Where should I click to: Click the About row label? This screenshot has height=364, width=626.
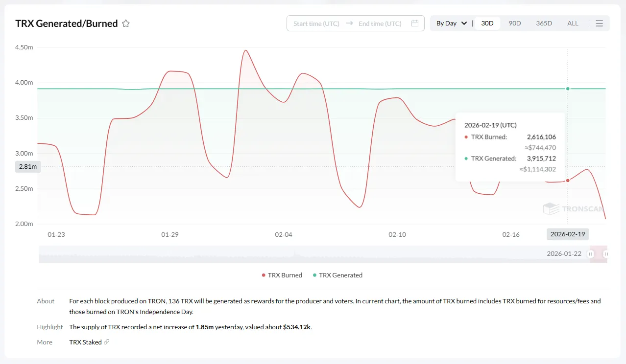pyautogui.click(x=46, y=301)
